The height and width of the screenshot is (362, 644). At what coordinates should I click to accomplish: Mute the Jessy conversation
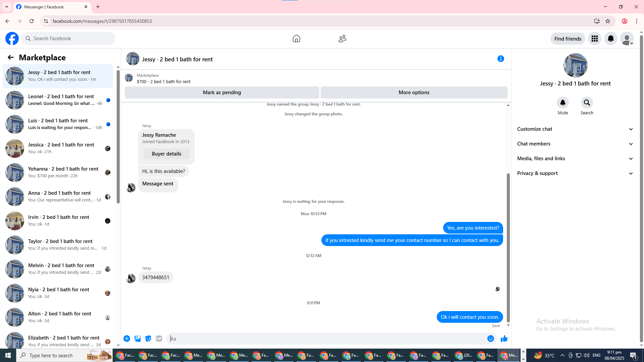(x=562, y=103)
